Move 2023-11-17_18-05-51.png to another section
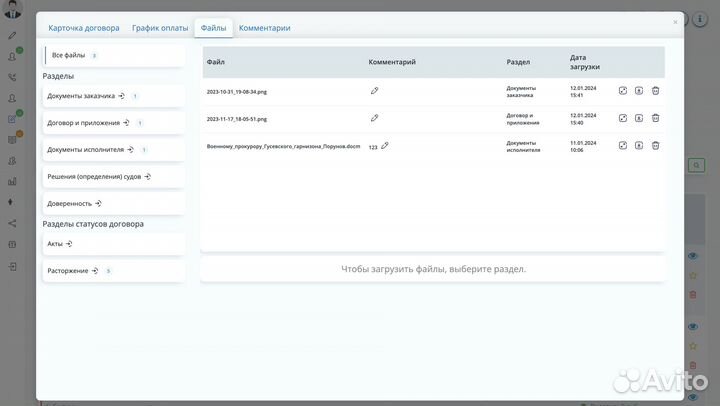This screenshot has width=720, height=406. 623,118
